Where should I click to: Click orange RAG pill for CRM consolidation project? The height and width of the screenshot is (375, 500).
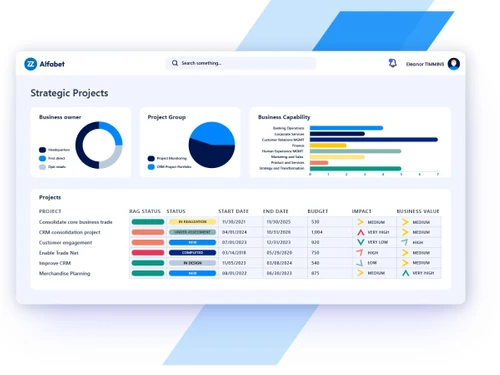click(148, 232)
